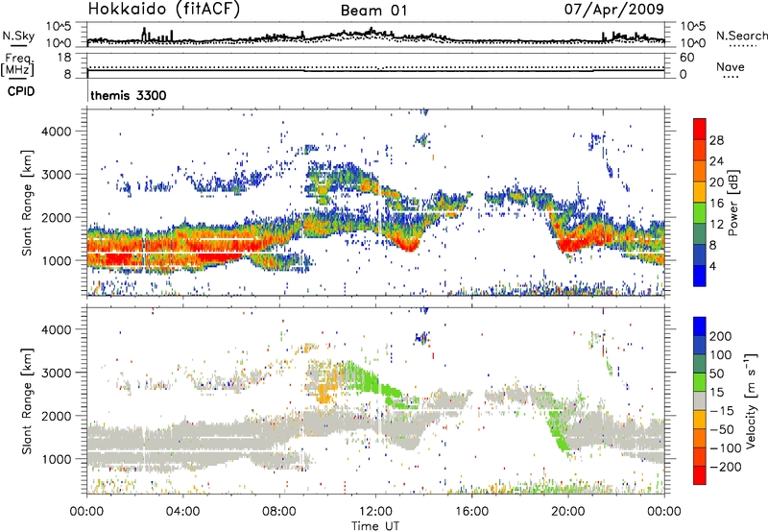
Task: Click the 4000 tick on power panel axis
Action: tap(57, 132)
